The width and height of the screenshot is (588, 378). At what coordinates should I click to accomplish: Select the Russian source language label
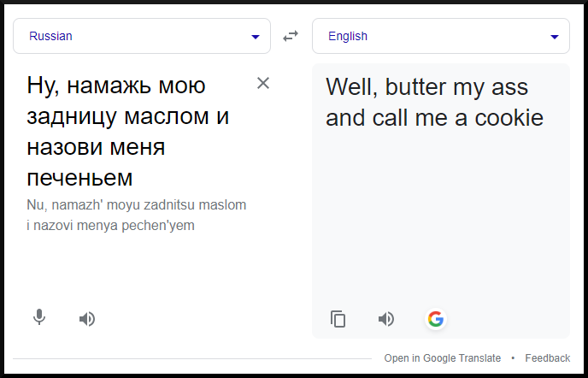50,36
